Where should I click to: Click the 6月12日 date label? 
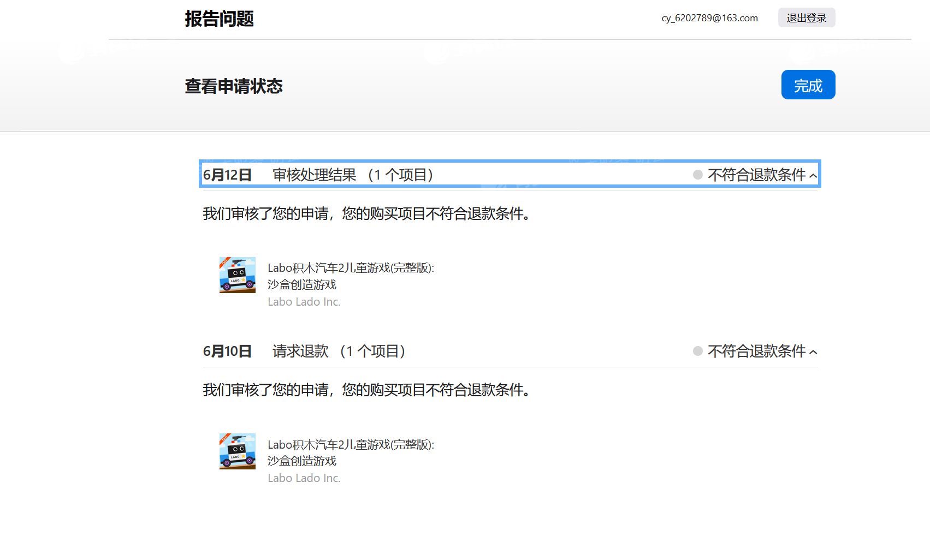click(x=227, y=175)
